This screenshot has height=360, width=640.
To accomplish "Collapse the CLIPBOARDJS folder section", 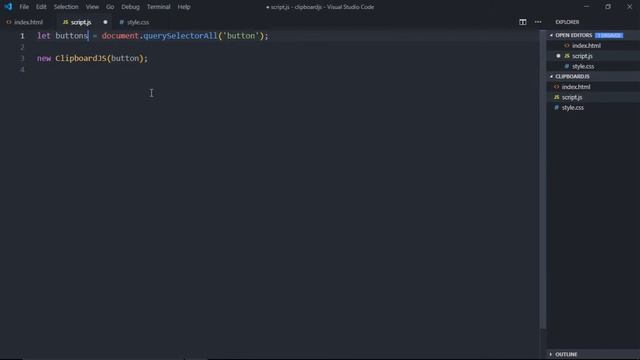I will coord(572,76).
